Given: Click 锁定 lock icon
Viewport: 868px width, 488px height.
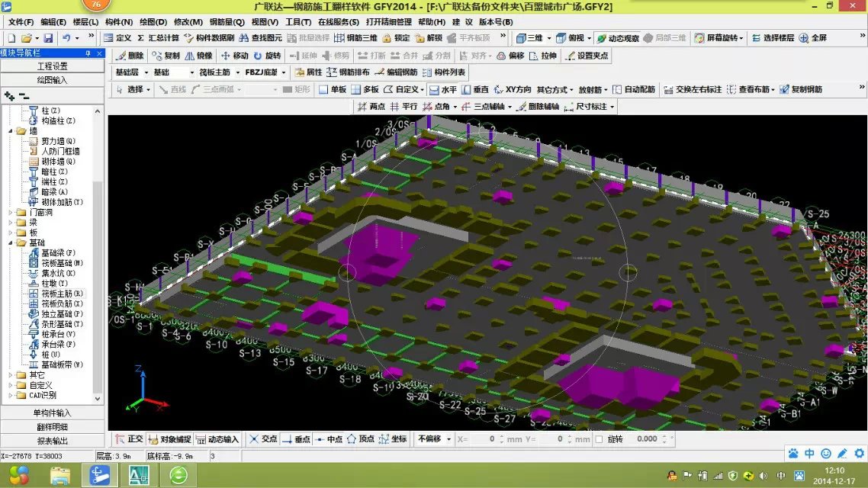Looking at the screenshot, I should point(396,38).
